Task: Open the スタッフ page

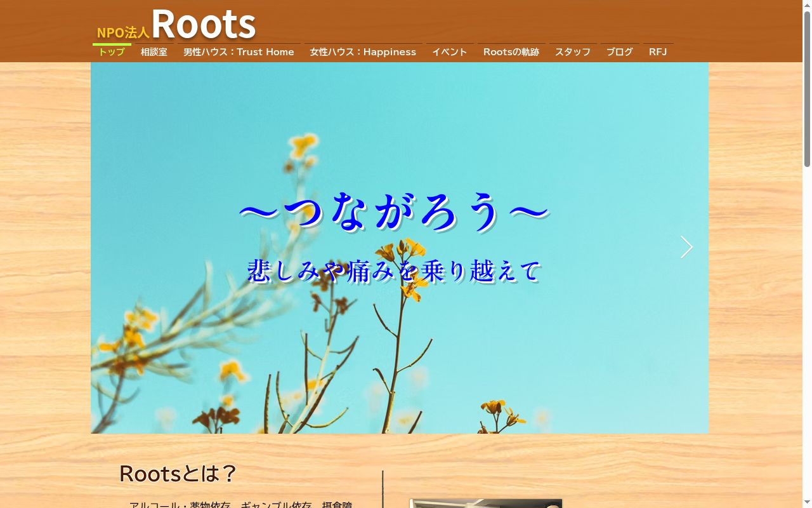Action: coord(573,52)
